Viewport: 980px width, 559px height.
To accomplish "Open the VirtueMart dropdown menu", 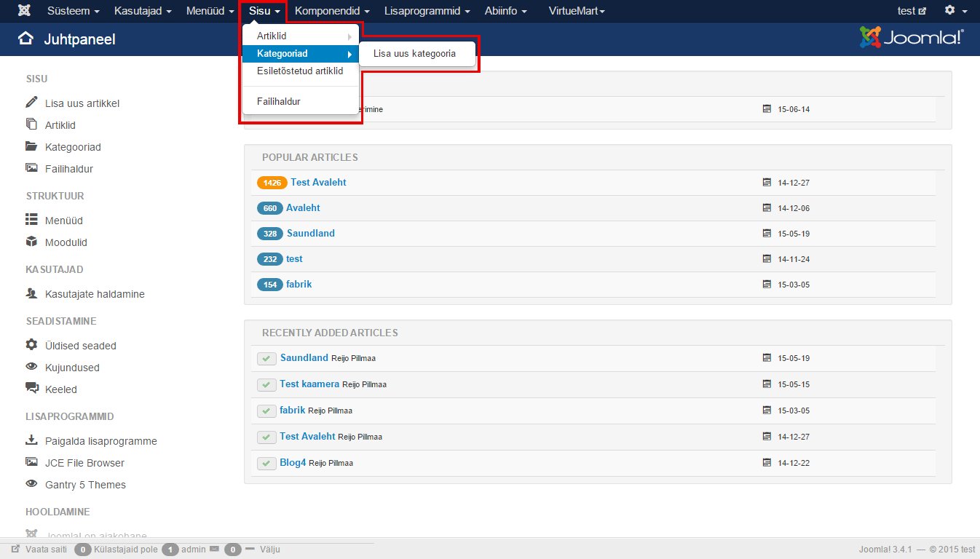I will pos(577,11).
